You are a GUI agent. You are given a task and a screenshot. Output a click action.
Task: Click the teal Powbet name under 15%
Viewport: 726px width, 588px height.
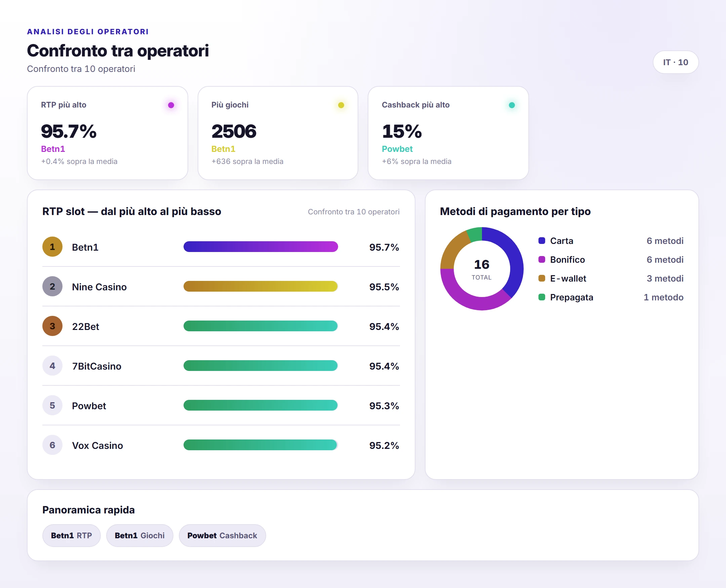click(397, 149)
